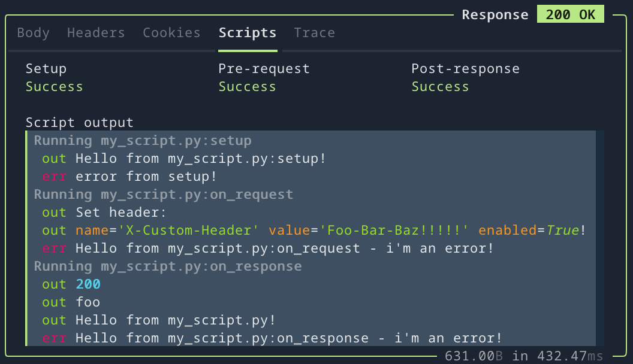
Task: Click the Setup Success status
Action: click(54, 86)
